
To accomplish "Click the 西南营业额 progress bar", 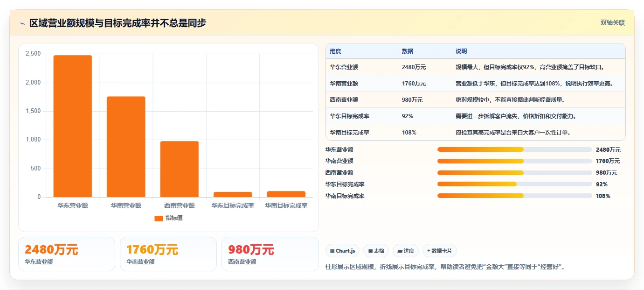I will (x=514, y=173).
